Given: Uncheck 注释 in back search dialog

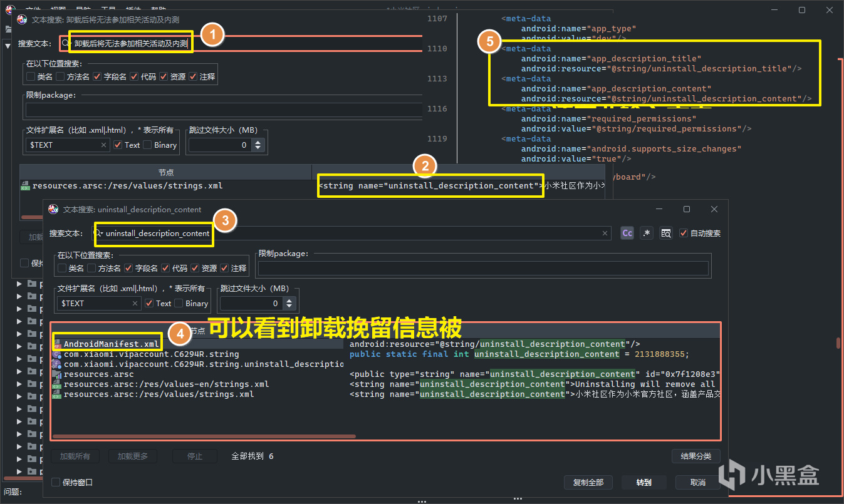Looking at the screenshot, I should pyautogui.click(x=193, y=76).
